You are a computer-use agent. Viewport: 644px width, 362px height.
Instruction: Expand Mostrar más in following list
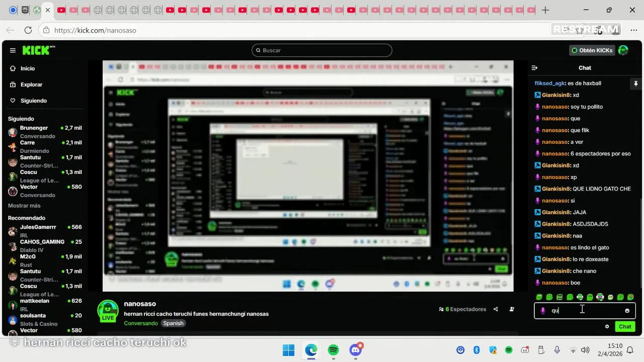pyautogui.click(x=24, y=206)
